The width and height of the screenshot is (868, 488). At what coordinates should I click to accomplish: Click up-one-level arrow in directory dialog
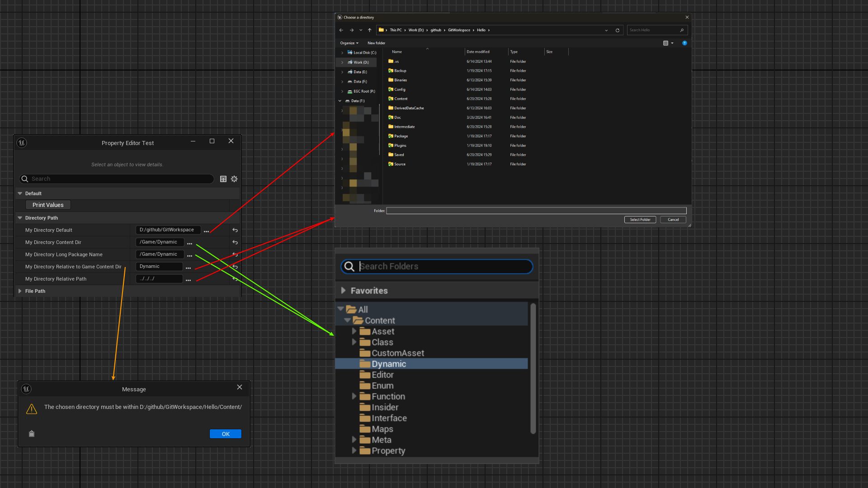pyautogui.click(x=369, y=30)
